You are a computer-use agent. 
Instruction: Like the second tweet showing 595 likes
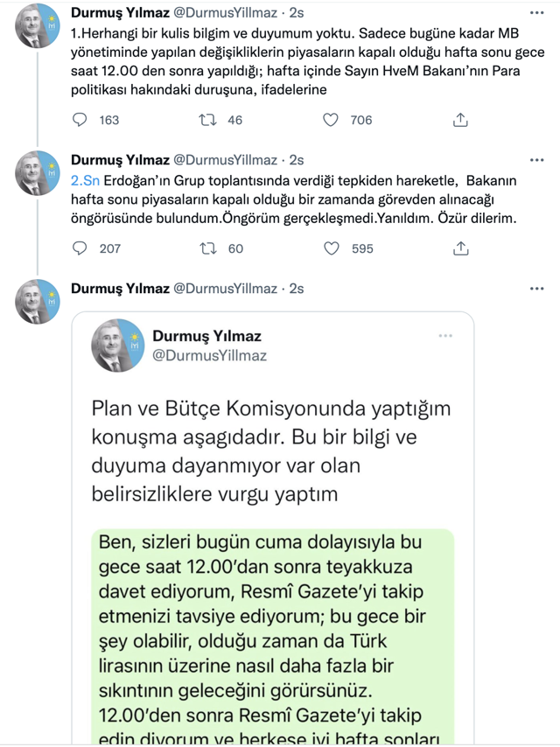[x=332, y=249]
